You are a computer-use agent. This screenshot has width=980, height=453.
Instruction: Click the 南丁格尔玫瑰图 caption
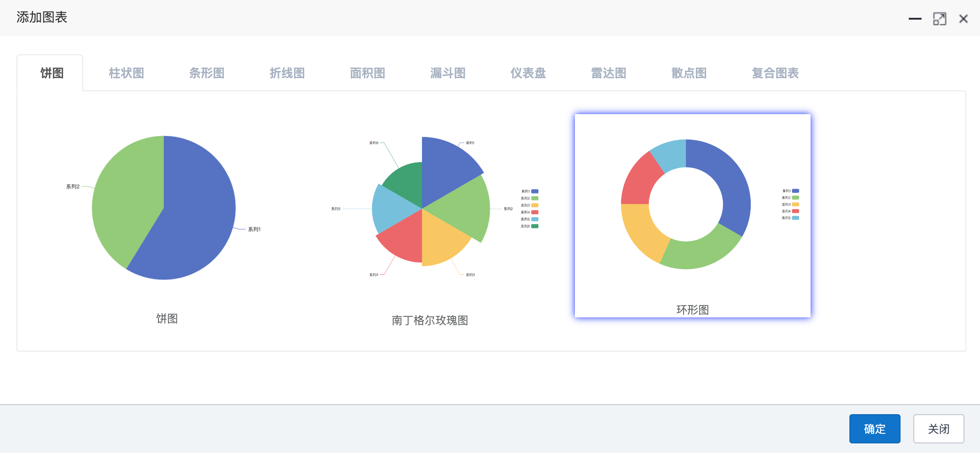coord(430,321)
